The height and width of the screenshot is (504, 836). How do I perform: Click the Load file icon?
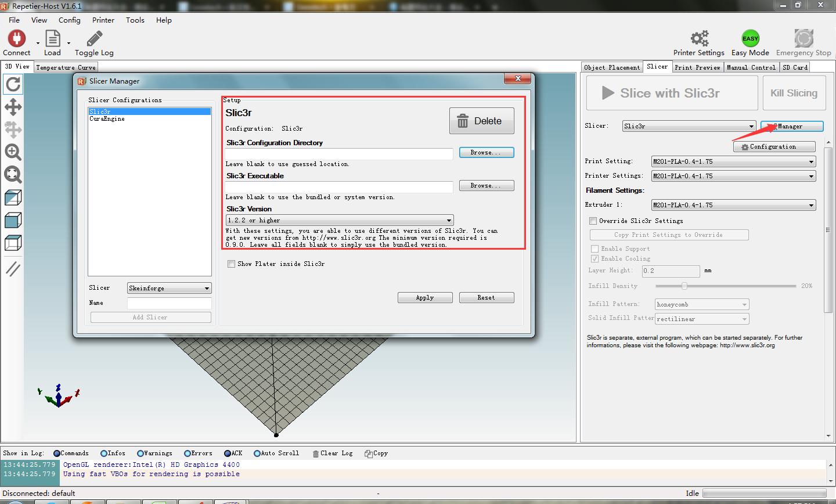[x=52, y=38]
